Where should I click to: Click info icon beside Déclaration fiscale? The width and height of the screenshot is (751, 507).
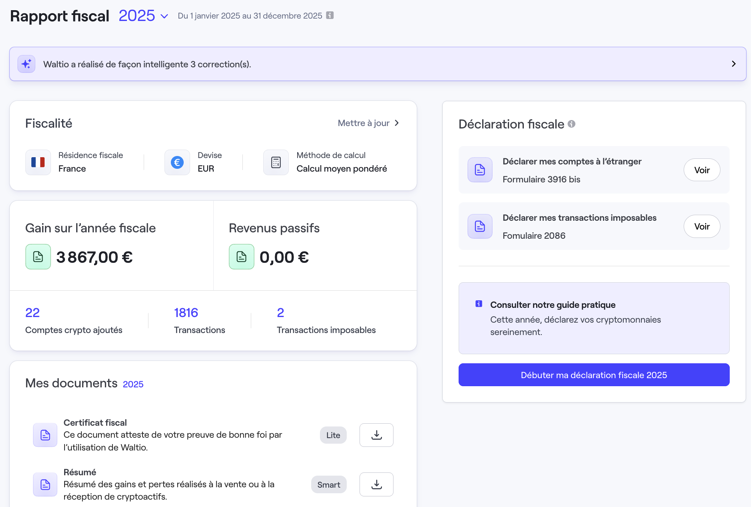[572, 124]
